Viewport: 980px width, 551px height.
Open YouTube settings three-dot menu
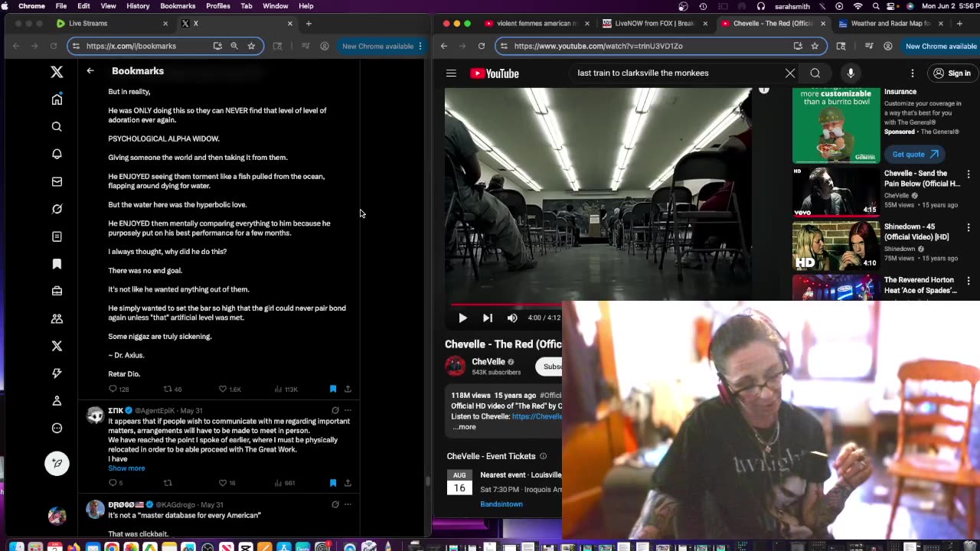(913, 73)
